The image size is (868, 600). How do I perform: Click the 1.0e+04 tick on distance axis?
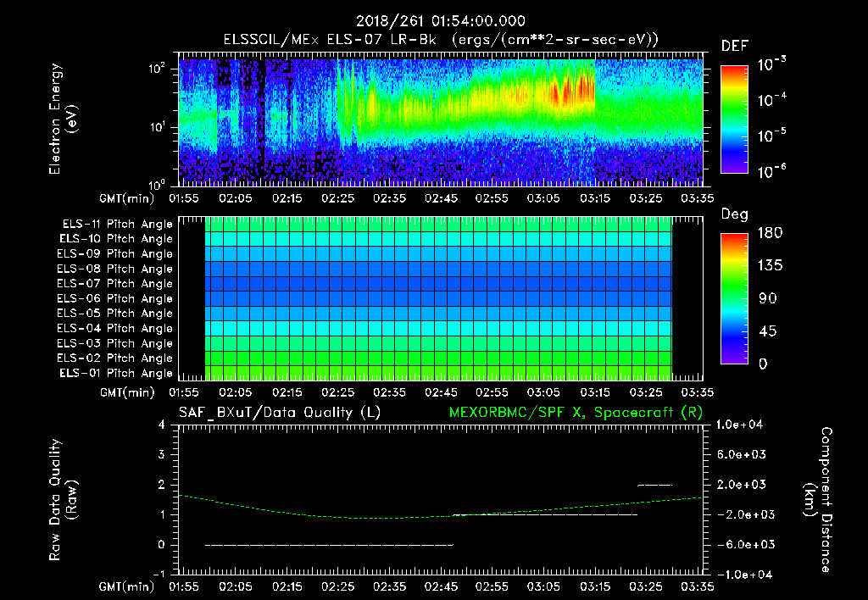(739, 425)
